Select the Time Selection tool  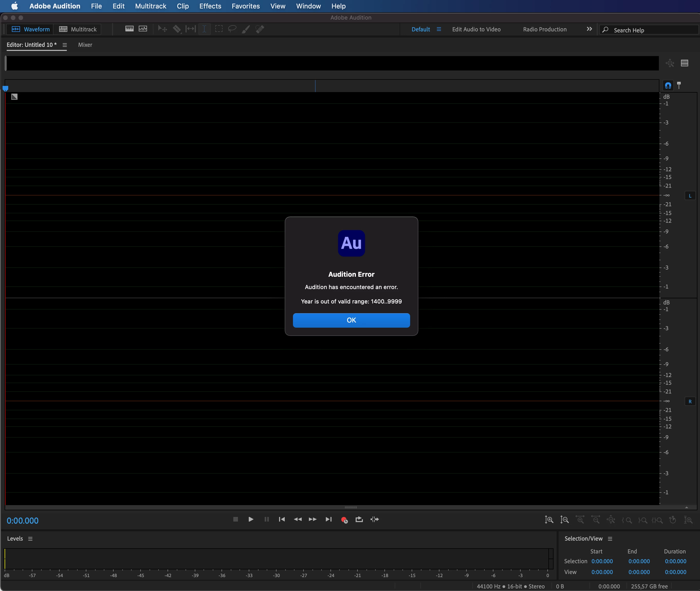coord(204,29)
